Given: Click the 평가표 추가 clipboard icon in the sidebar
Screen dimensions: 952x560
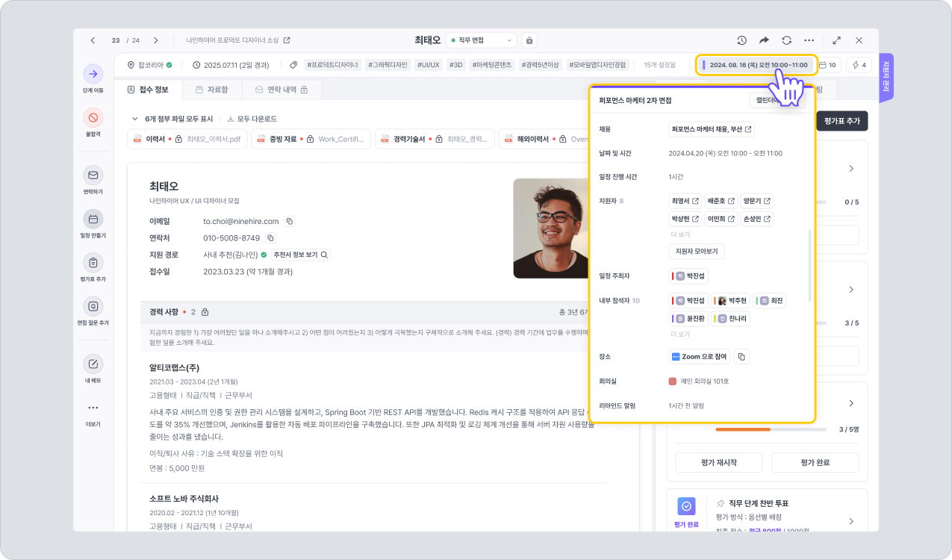Looking at the screenshot, I should (x=93, y=263).
